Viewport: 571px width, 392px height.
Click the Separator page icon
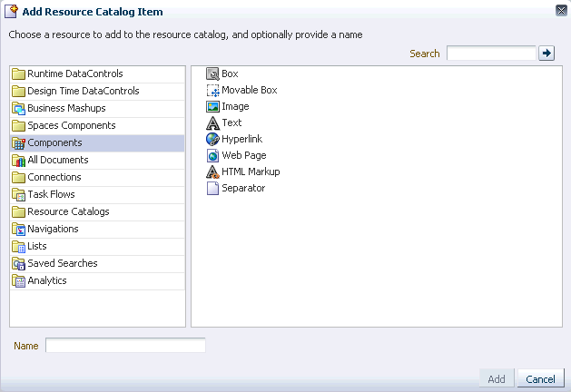[x=212, y=188]
